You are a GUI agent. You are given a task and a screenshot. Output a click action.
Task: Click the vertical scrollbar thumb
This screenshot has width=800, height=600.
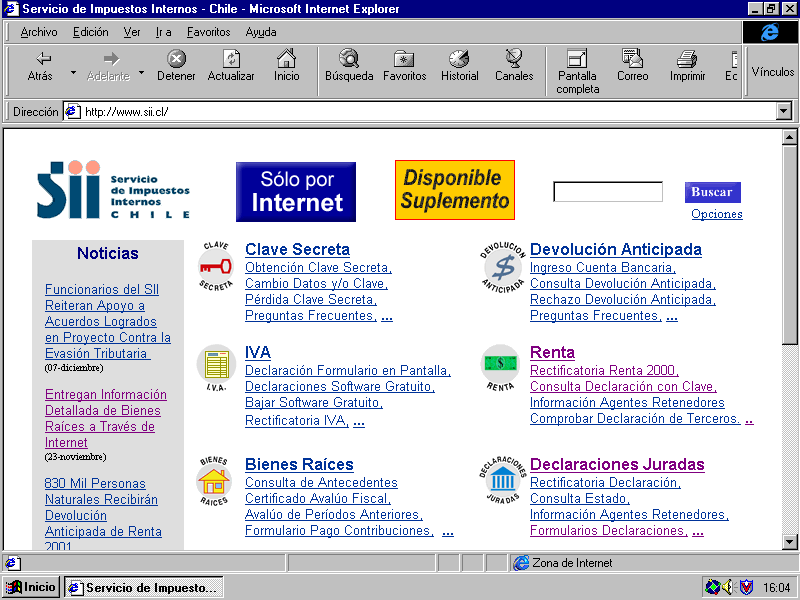pyautogui.click(x=789, y=245)
